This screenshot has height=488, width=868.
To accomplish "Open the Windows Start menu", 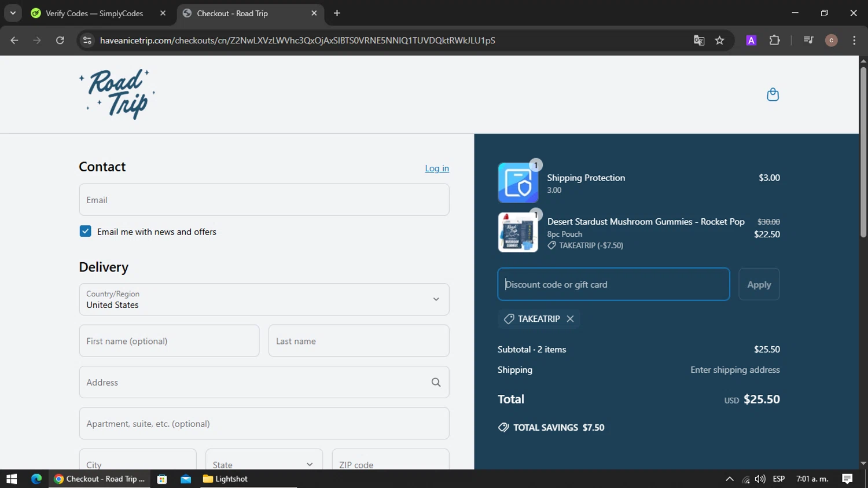I will pos(12,479).
